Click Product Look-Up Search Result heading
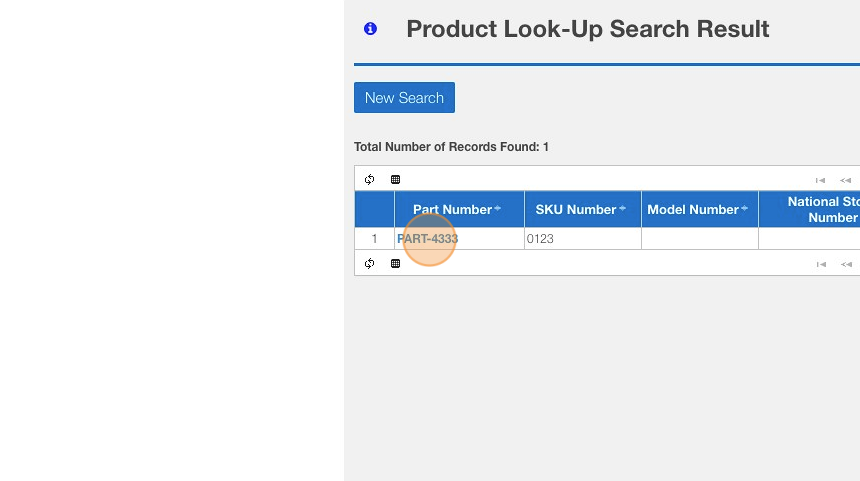Screen dimensions: 860x481 (x=587, y=29)
